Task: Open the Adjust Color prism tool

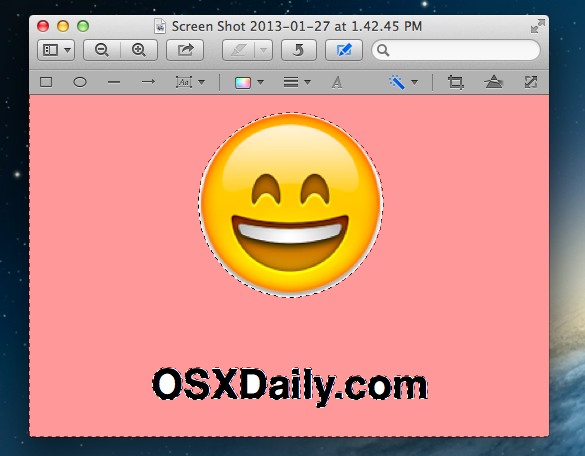Action: [x=494, y=82]
